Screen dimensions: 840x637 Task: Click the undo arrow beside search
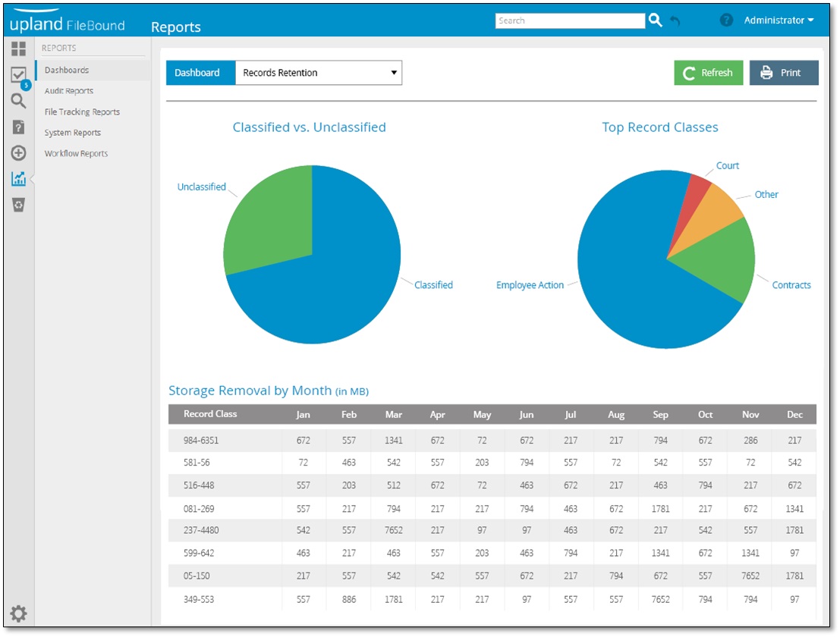coord(675,21)
